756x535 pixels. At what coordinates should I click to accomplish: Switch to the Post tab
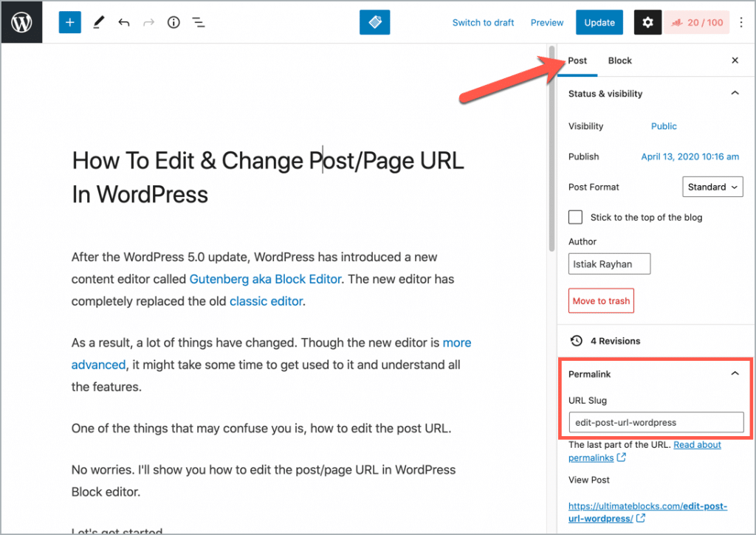(x=577, y=61)
